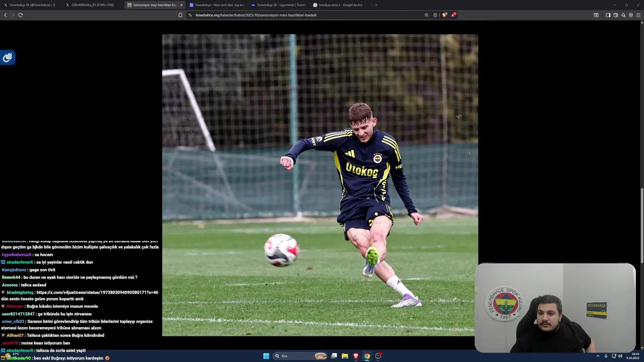Select chat message 'gaga son tivit'
The width and height of the screenshot is (644, 362).
pyautogui.click(x=43, y=269)
